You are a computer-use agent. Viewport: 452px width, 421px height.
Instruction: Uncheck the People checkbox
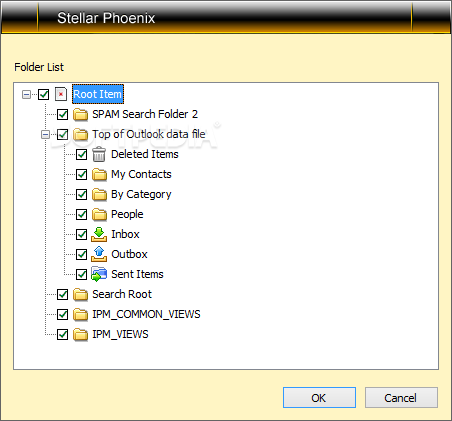[x=81, y=214]
